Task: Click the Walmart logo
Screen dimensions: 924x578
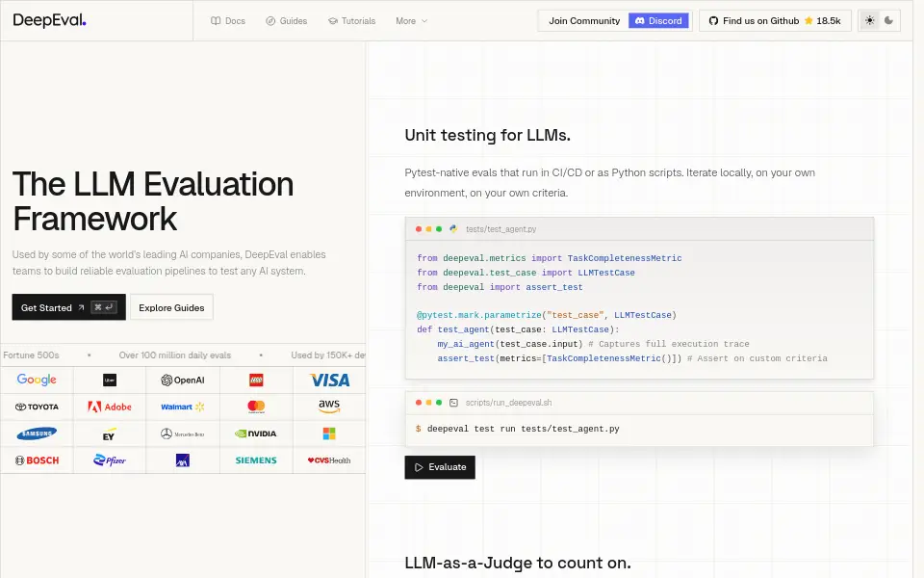Action: [183, 407]
